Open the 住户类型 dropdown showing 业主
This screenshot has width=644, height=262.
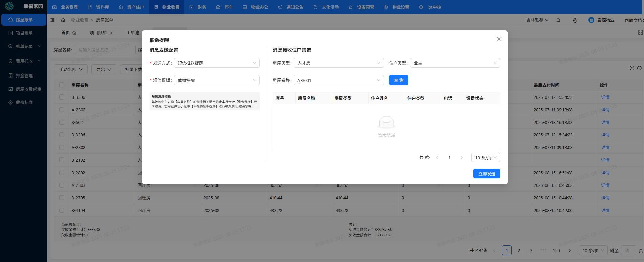pyautogui.click(x=454, y=63)
